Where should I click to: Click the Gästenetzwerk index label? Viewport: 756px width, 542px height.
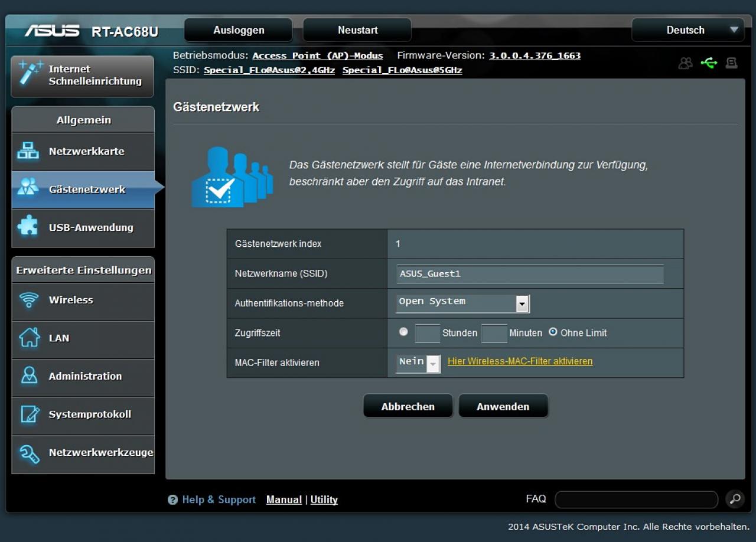coord(278,244)
